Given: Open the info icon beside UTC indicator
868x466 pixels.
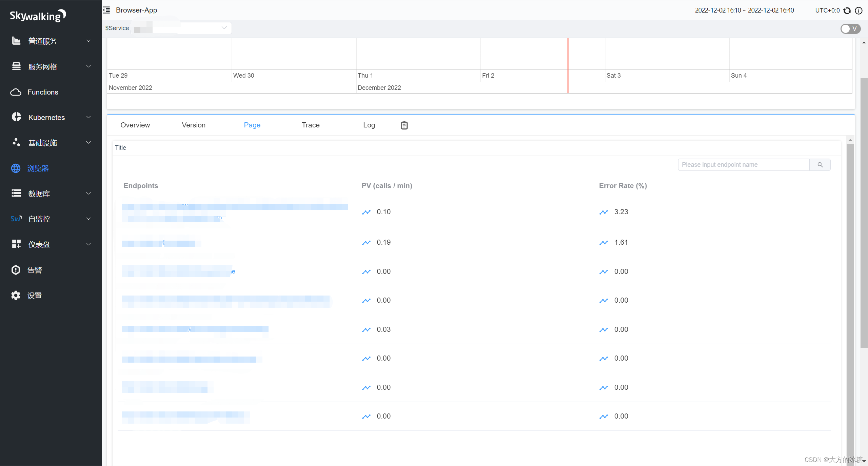Looking at the screenshot, I should tap(859, 11).
